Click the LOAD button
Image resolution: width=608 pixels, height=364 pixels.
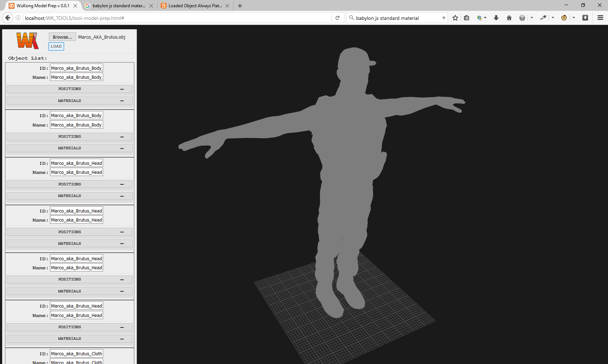coord(56,46)
